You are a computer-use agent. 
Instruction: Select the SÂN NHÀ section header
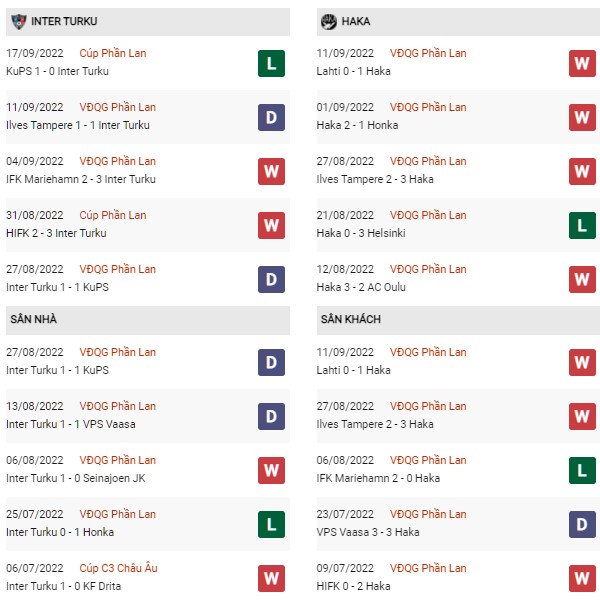click(x=148, y=320)
